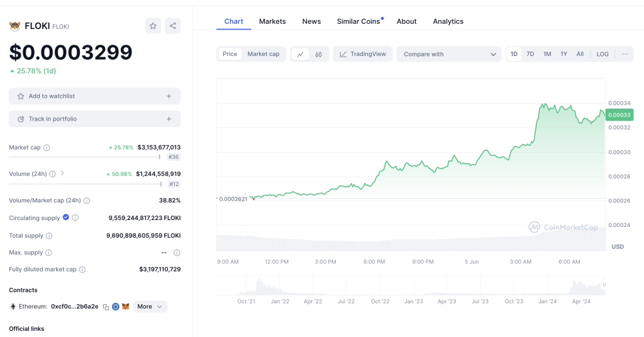Track FLOKI in portfolio
This screenshot has width=644, height=337.
(95, 119)
